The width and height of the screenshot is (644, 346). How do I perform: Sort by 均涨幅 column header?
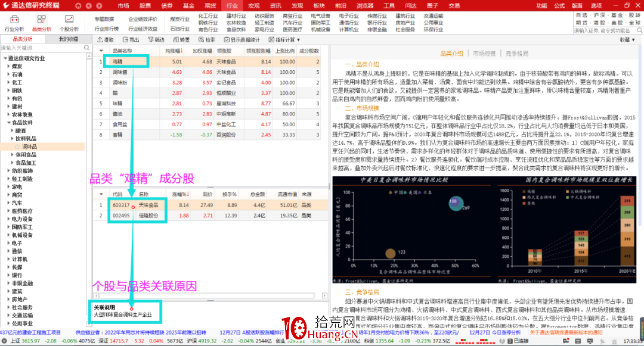click(x=172, y=51)
